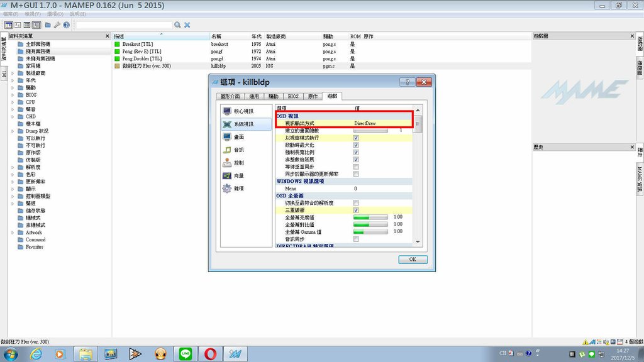Open the LINE app in the taskbar
644x362 pixels.
(x=186, y=353)
